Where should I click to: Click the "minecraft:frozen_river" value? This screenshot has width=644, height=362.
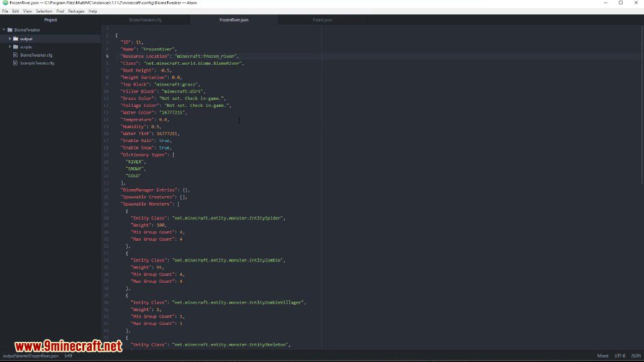tap(206, 56)
